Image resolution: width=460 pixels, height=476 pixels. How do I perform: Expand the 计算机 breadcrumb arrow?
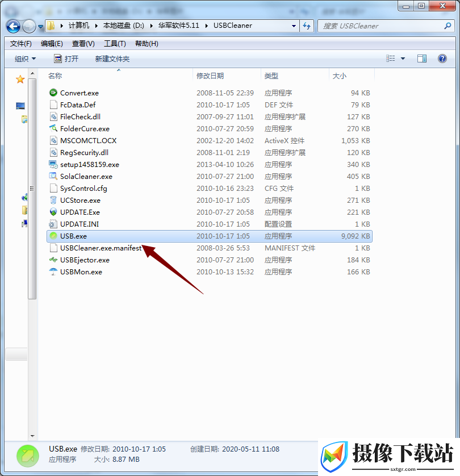96,26
